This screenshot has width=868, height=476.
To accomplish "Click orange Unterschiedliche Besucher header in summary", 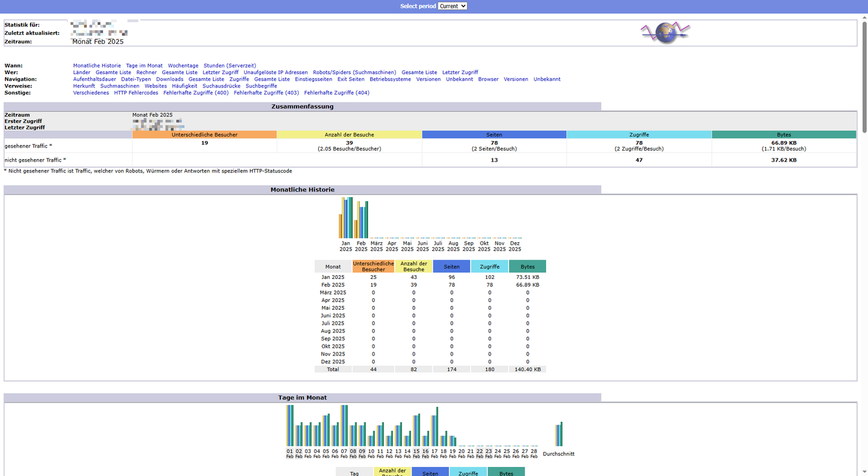I will [x=204, y=135].
